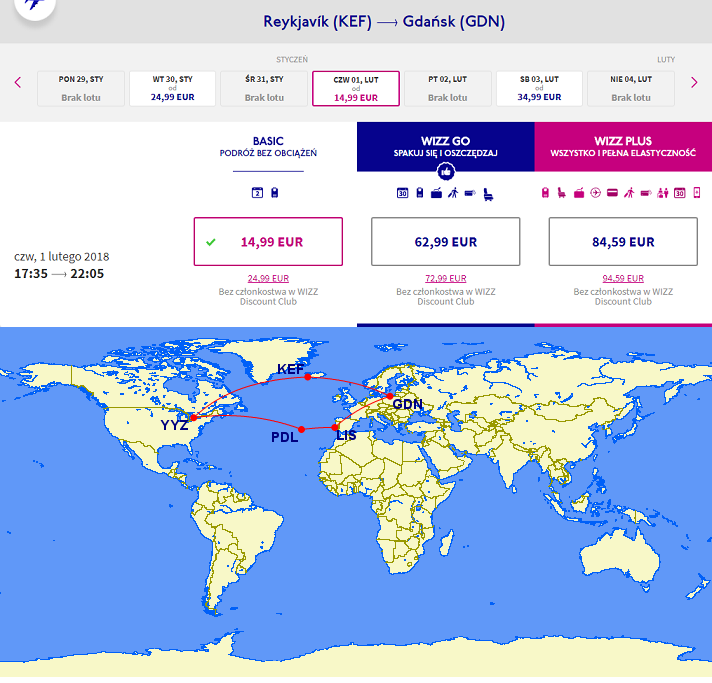The width and height of the screenshot is (712, 683).
Task: Click the WIZZ PLUS carry-on bag icon
Action: tap(545, 193)
